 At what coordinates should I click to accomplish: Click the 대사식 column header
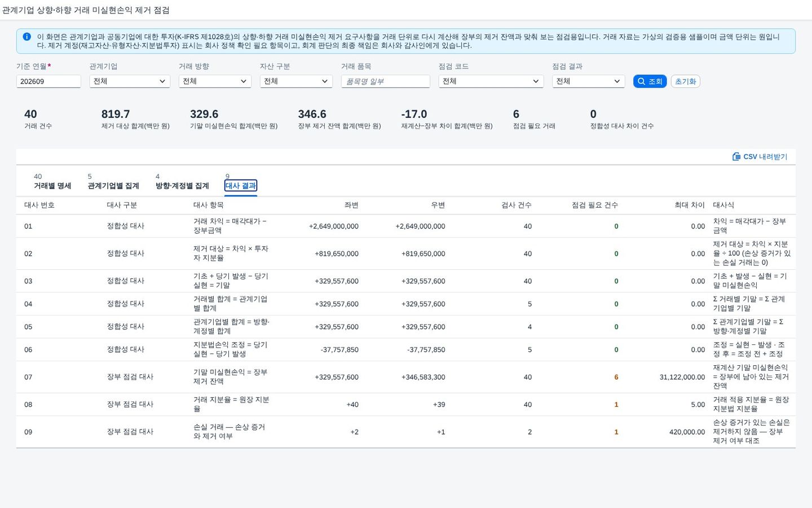[723, 205]
